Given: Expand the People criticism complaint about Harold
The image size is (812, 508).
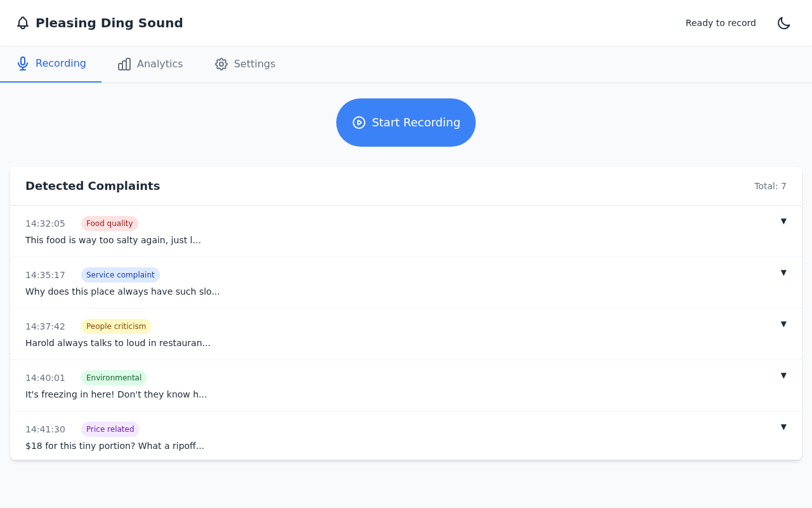Looking at the screenshot, I should 784,324.
